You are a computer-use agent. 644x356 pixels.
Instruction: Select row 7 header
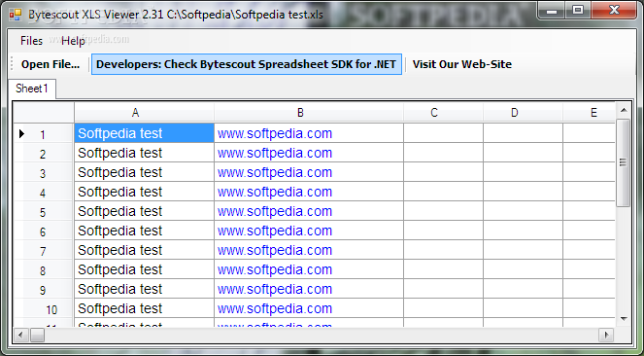pos(44,250)
